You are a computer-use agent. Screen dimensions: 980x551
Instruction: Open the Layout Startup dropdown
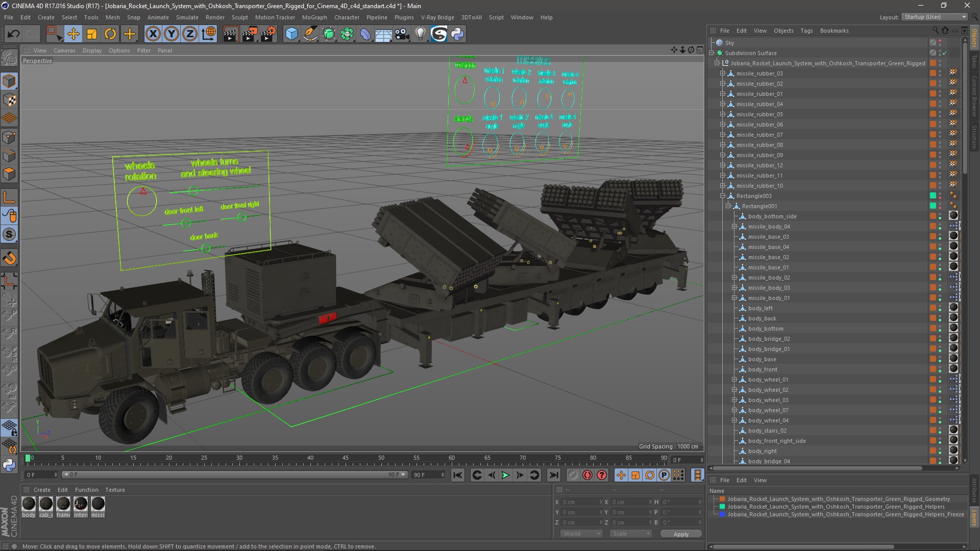[935, 17]
